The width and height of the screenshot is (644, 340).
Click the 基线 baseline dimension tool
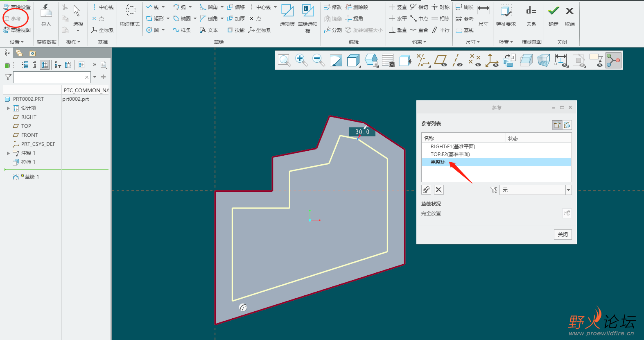(465, 30)
